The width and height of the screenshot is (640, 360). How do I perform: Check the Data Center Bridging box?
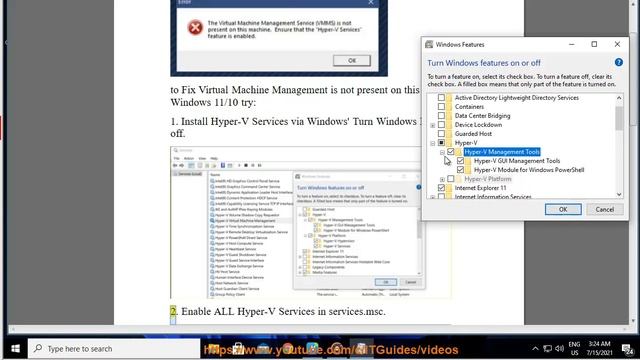click(441, 116)
